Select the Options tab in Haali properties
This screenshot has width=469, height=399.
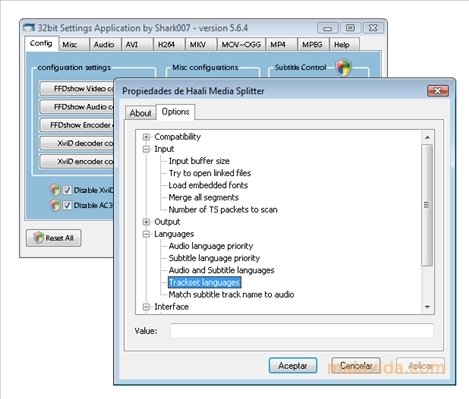point(175,112)
